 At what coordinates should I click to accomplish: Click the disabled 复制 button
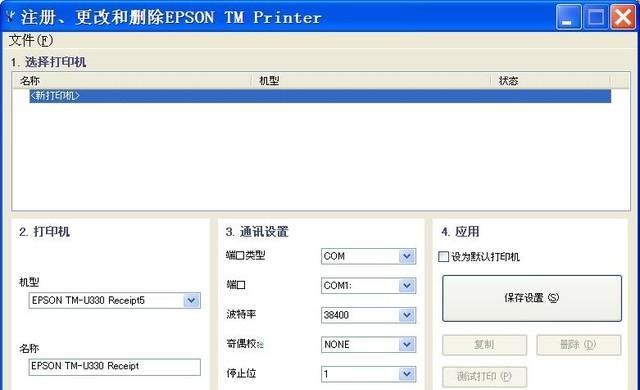pos(484,345)
